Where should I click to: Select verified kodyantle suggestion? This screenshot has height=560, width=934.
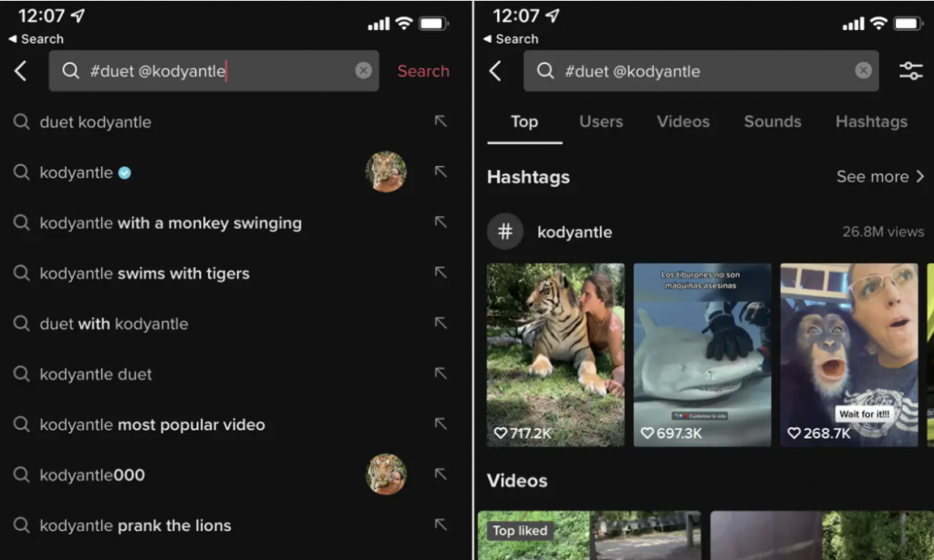tap(77, 172)
